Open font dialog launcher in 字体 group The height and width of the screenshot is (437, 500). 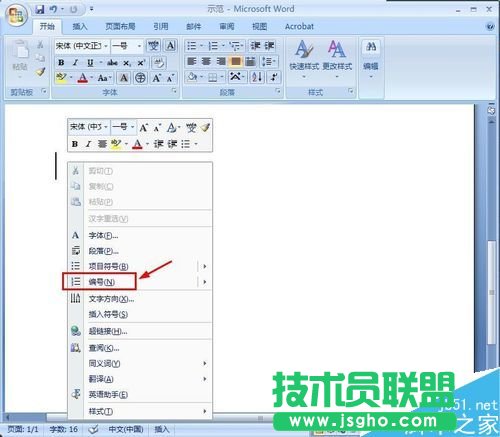pyautogui.click(x=174, y=91)
